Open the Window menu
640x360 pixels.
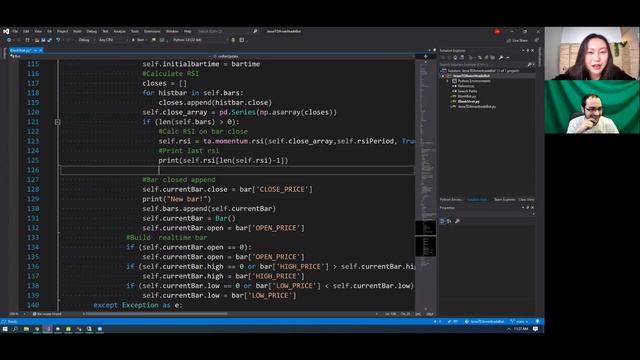click(172, 31)
